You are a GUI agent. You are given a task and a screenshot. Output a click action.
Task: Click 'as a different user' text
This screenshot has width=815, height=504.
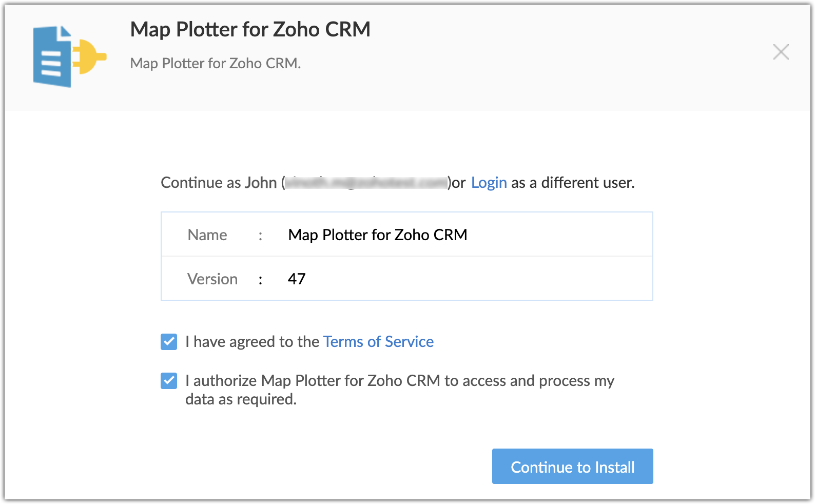pyautogui.click(x=573, y=183)
